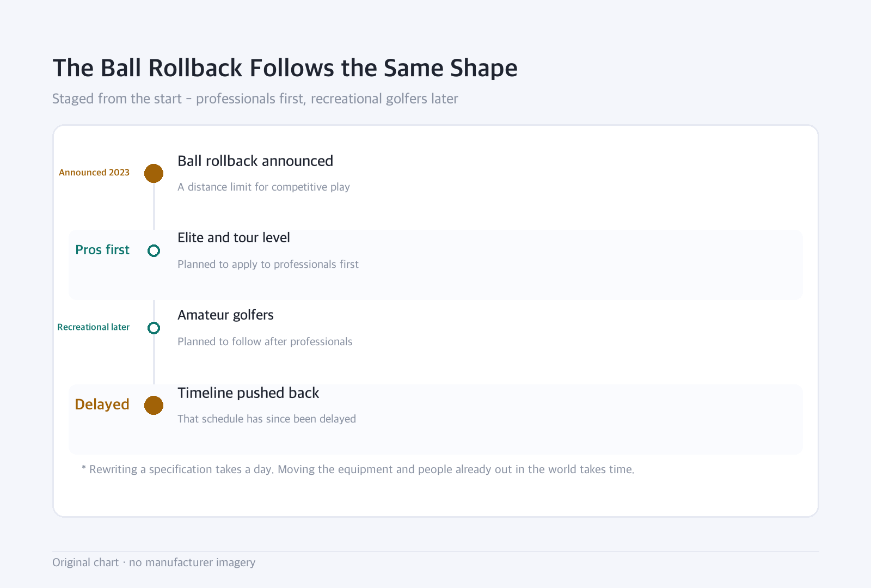Click the 'Announced 2023' label
This screenshot has width=871, height=588.
click(94, 173)
